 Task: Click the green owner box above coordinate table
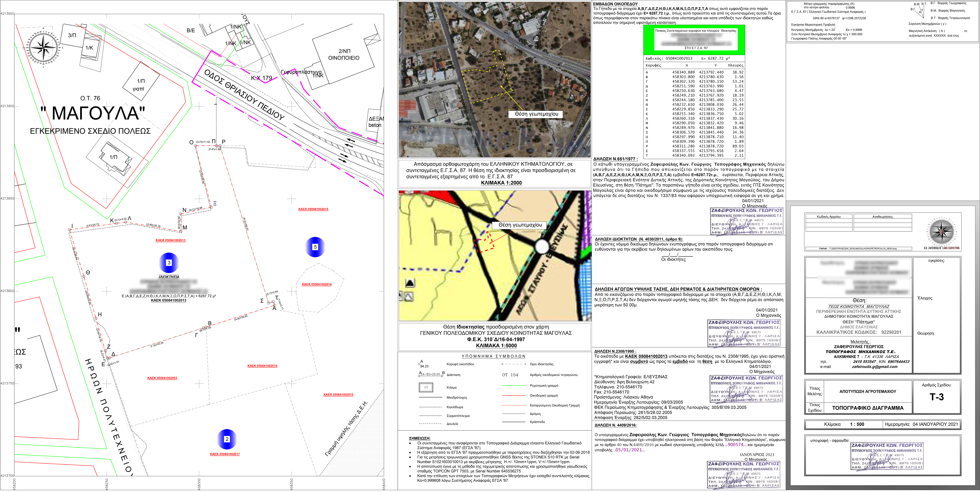tap(694, 40)
